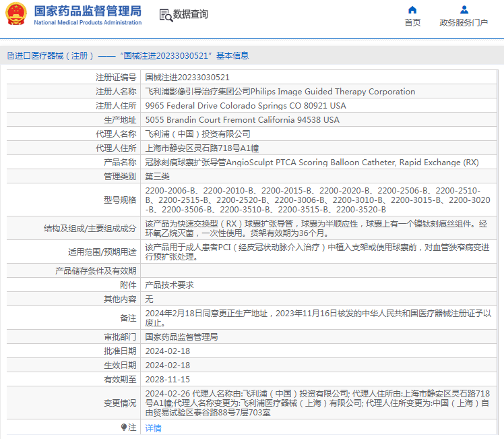Viewport: 504px width, 439px height.
Task: Click the document icon before 进口医疗器械
Action: (11, 56)
